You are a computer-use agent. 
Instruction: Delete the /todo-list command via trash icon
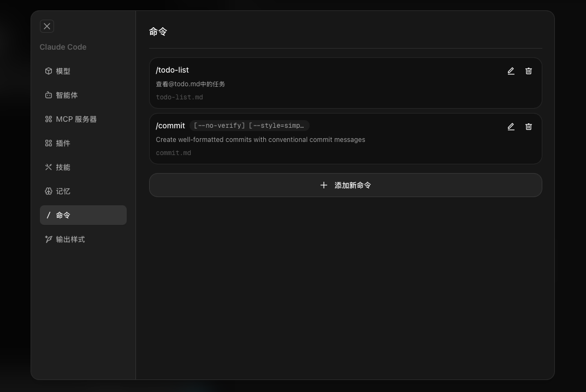tap(528, 71)
